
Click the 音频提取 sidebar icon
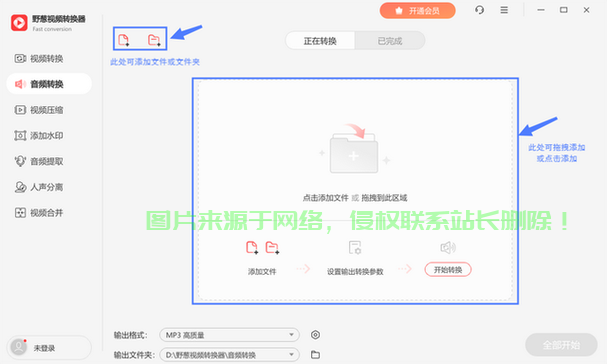[x=20, y=161]
